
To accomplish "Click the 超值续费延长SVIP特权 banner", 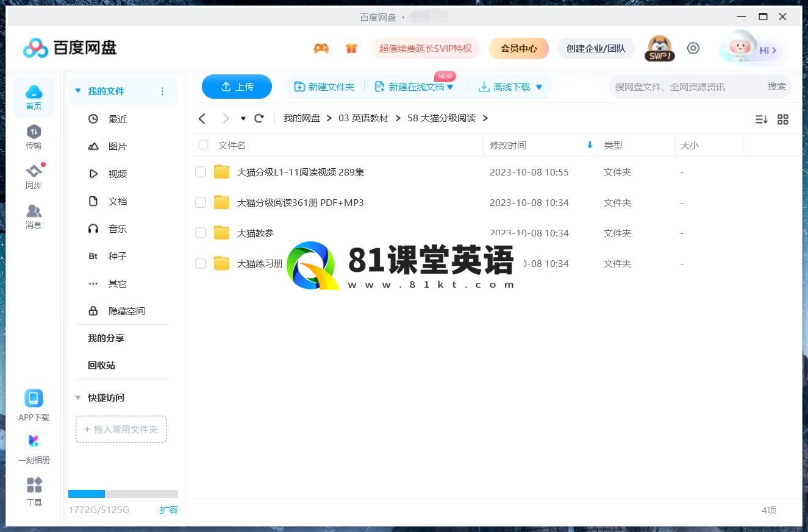I will 426,48.
